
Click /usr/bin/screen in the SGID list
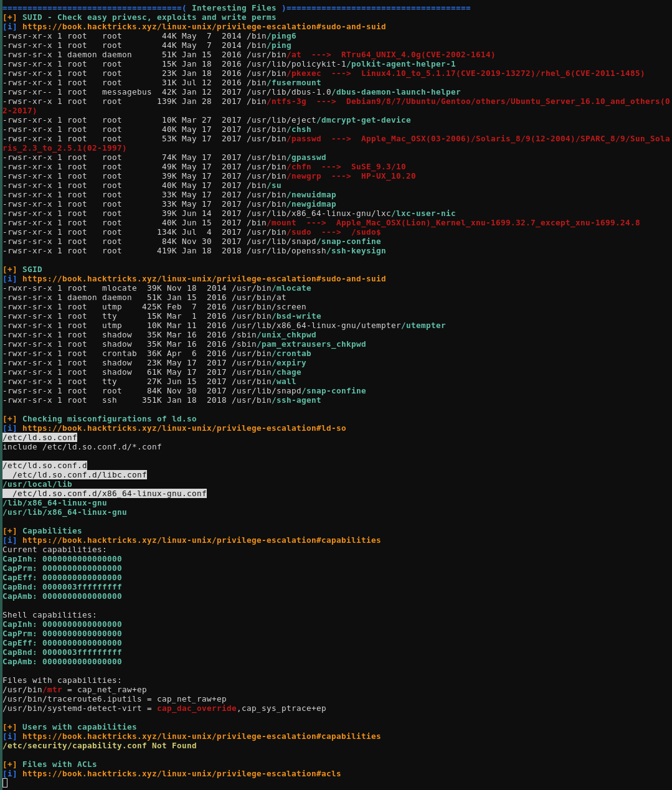[268, 307]
